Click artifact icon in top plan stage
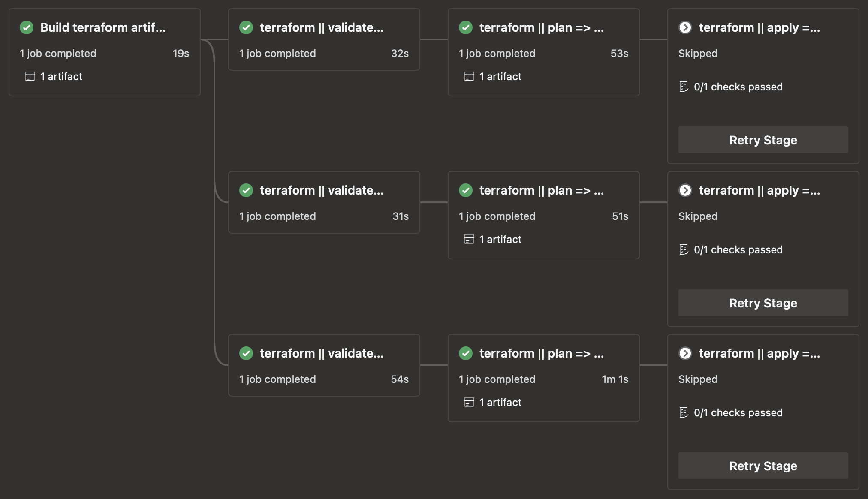 pyautogui.click(x=469, y=77)
